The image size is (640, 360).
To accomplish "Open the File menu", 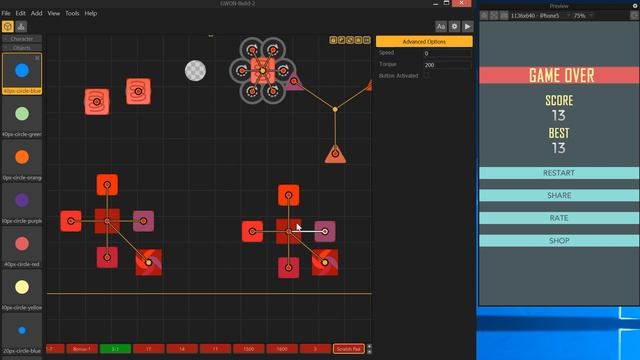I will [x=6, y=13].
